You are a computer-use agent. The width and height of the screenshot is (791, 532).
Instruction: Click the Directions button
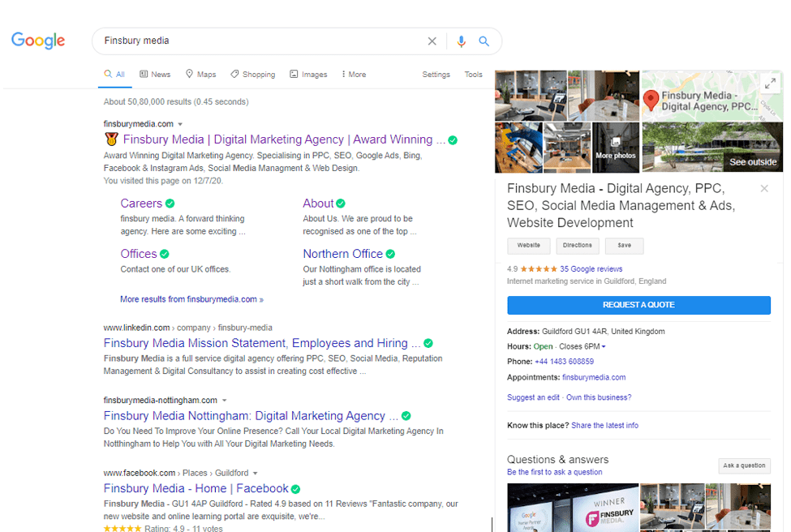(x=578, y=246)
